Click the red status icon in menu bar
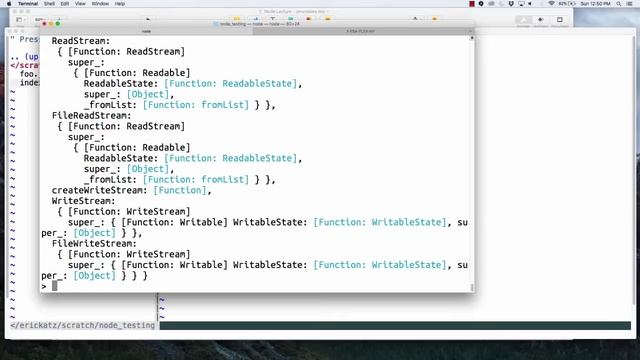 472,4
